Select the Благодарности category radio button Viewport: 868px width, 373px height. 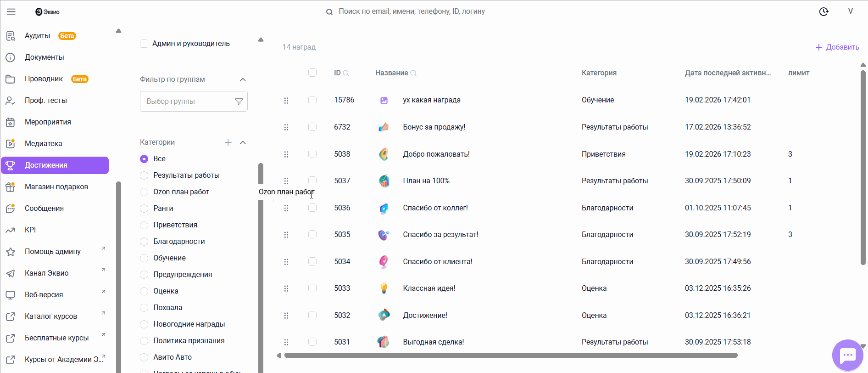coord(144,242)
